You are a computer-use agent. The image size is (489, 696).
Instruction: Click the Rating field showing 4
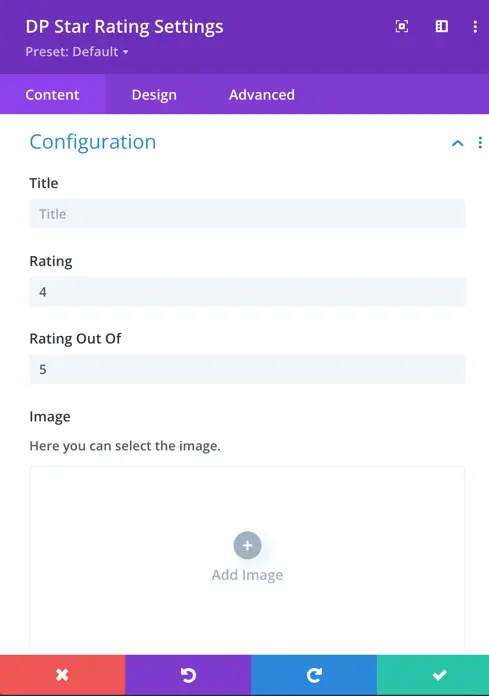pyautogui.click(x=247, y=292)
